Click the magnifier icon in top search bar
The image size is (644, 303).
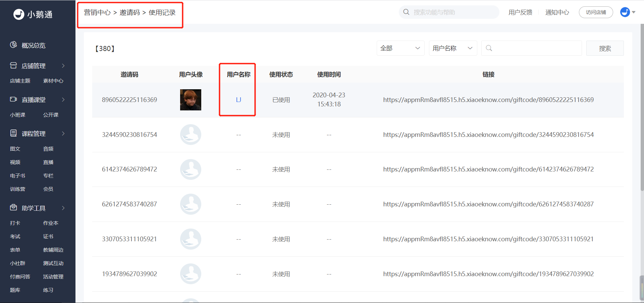(x=406, y=12)
